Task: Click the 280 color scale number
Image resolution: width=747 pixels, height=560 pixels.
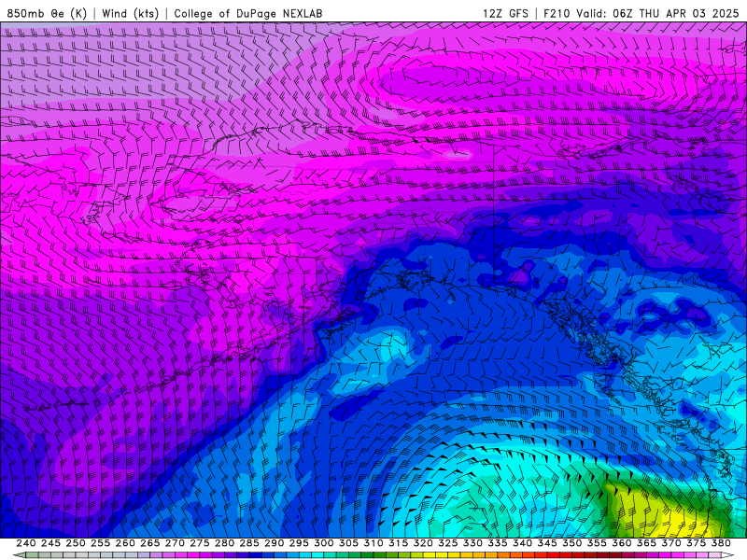Action: 224,543
